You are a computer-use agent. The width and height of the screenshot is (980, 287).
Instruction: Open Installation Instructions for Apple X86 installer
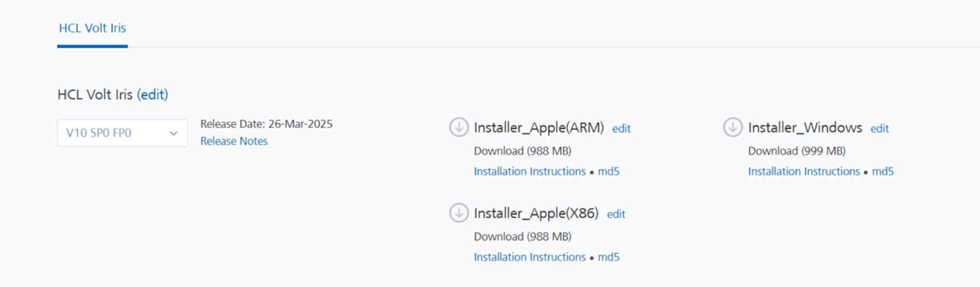click(530, 257)
